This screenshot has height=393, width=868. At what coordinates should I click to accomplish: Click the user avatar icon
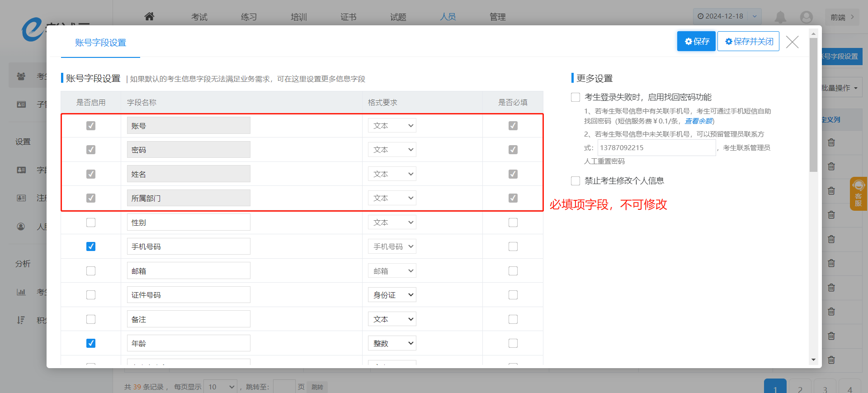806,17
